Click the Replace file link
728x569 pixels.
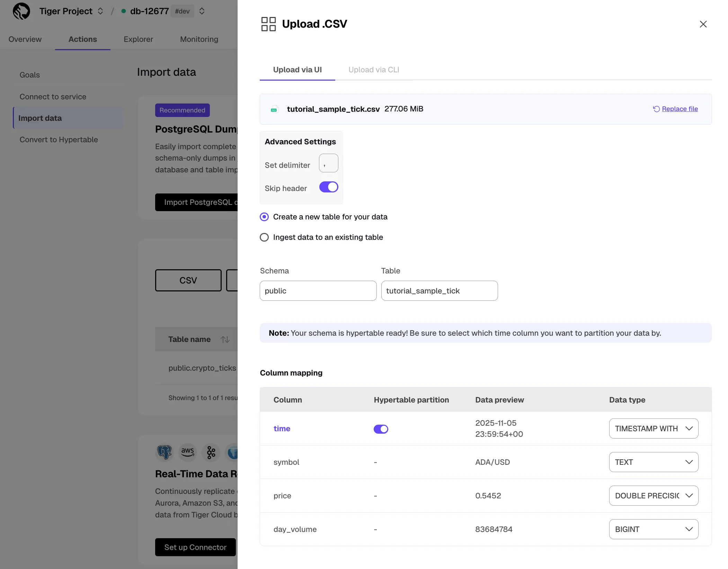(x=680, y=109)
